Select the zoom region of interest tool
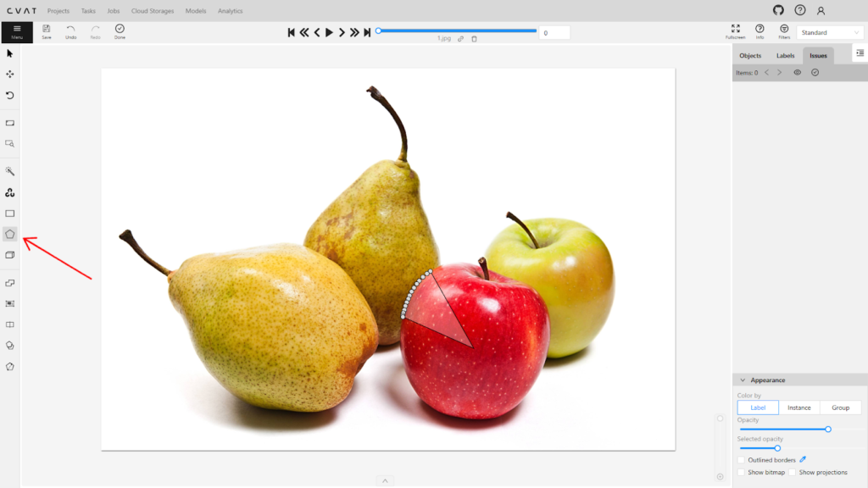 (10, 144)
